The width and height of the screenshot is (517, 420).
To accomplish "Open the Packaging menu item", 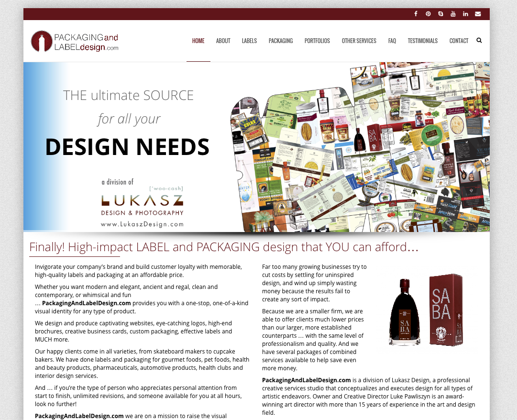I will point(281,41).
